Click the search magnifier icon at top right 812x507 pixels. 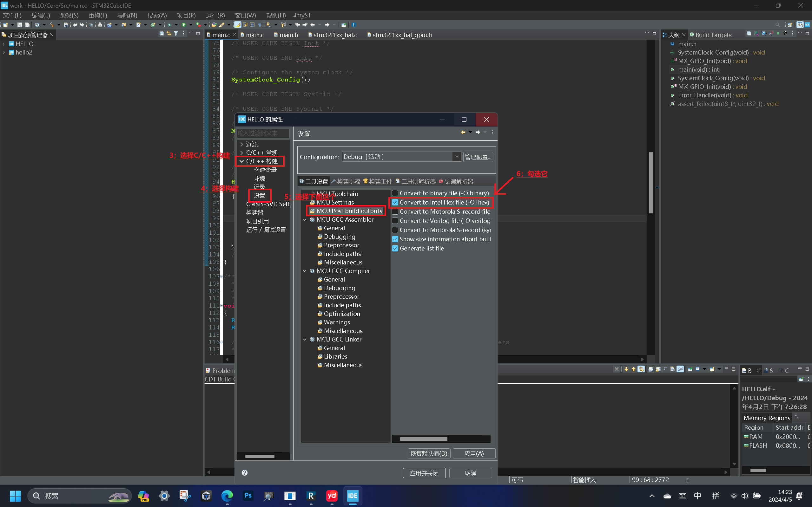(x=777, y=25)
